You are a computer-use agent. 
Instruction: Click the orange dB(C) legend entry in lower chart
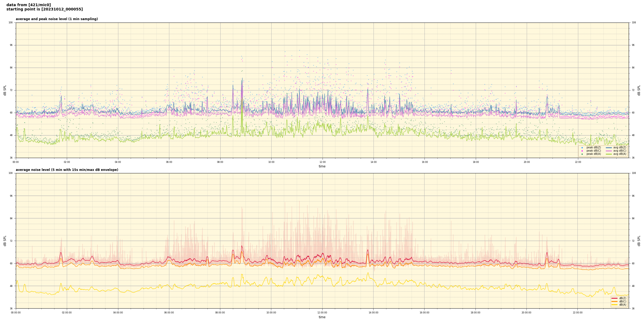[x=614, y=301]
